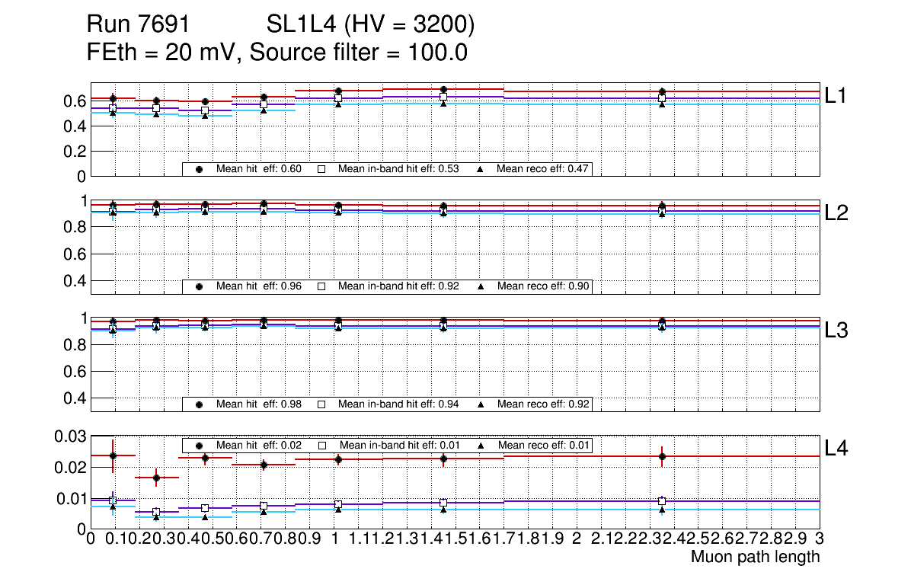This screenshot has width=911, height=588.
Task: Click the lowest L4 hit efficiency data point
Action: click(x=156, y=478)
